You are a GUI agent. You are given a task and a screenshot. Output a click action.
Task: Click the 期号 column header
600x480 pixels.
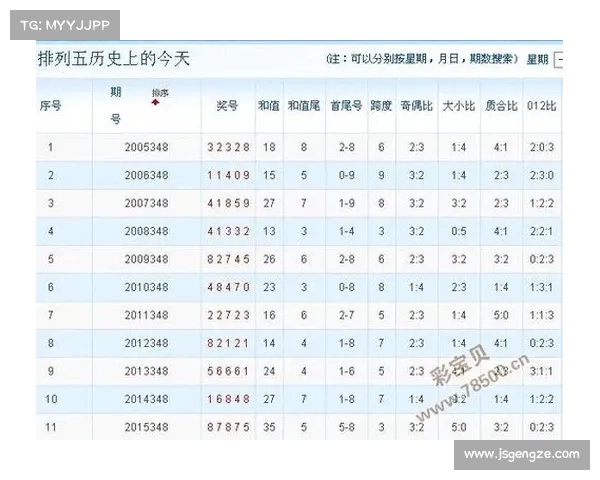[116, 105]
